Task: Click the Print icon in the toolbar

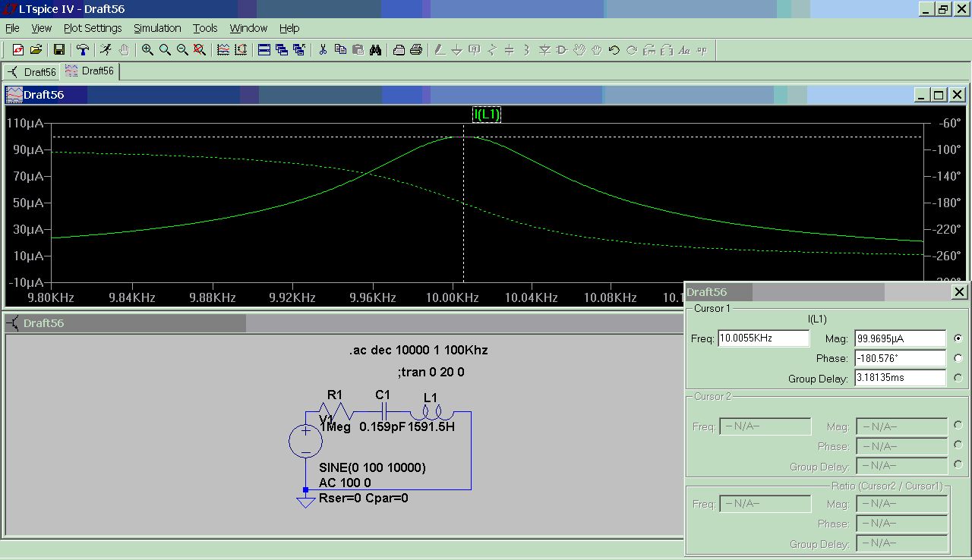Action: pos(416,50)
